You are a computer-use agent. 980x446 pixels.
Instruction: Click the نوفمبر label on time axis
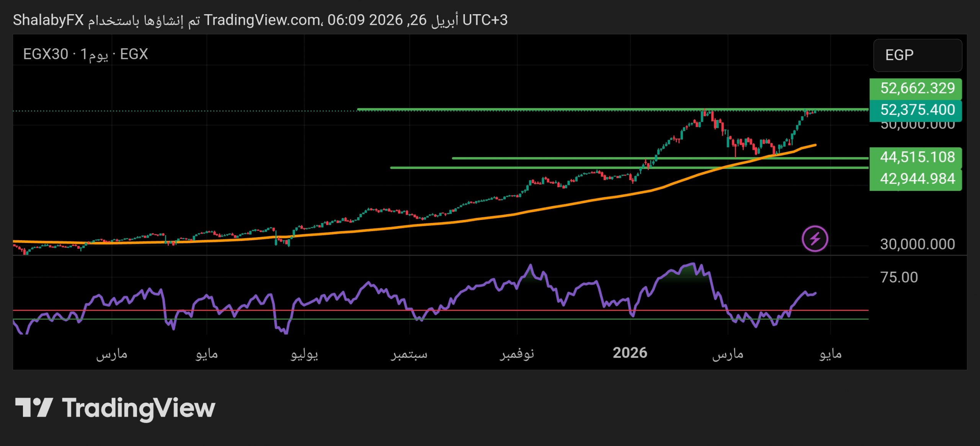click(517, 354)
